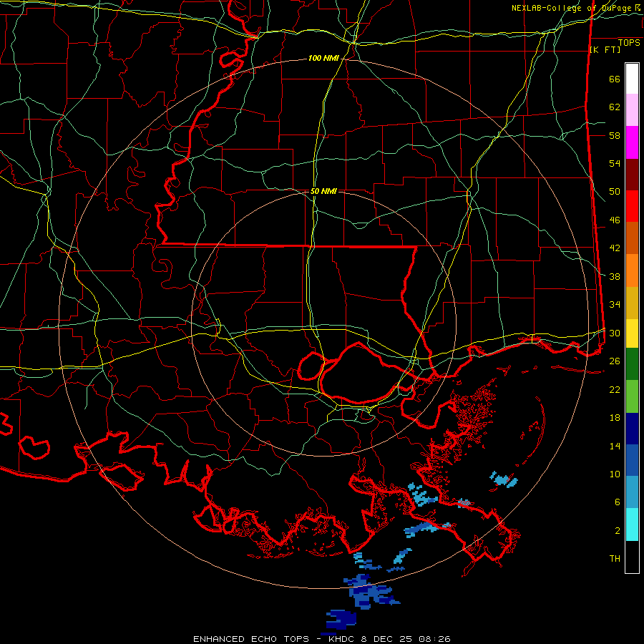The height and width of the screenshot is (644, 644).
Task: Click the light blue echo near the far east islands
Action: (504, 479)
